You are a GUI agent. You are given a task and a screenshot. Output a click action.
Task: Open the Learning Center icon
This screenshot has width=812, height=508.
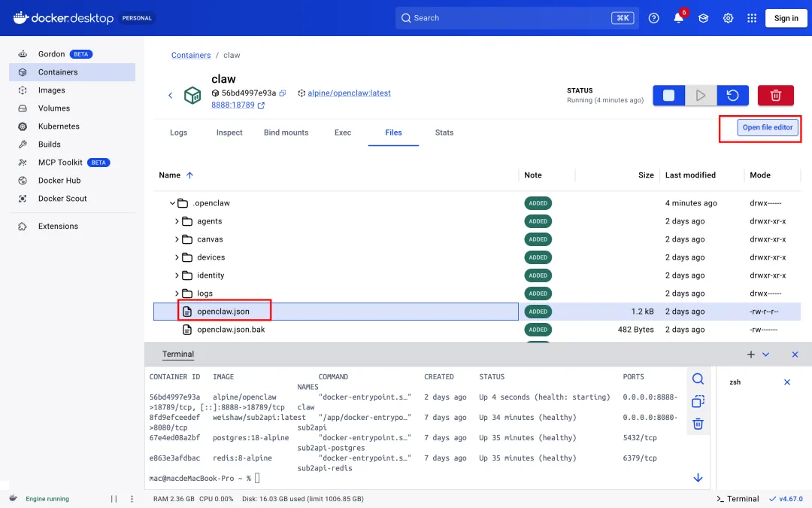(x=703, y=18)
